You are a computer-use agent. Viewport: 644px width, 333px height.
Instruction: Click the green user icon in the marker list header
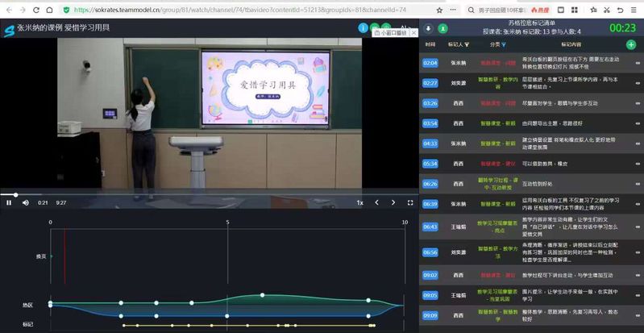(x=442, y=28)
